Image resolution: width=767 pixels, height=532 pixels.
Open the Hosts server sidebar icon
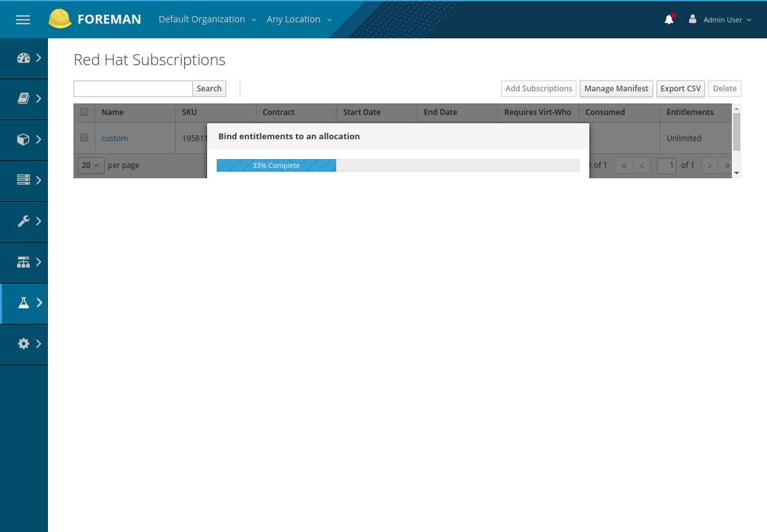[24, 180]
